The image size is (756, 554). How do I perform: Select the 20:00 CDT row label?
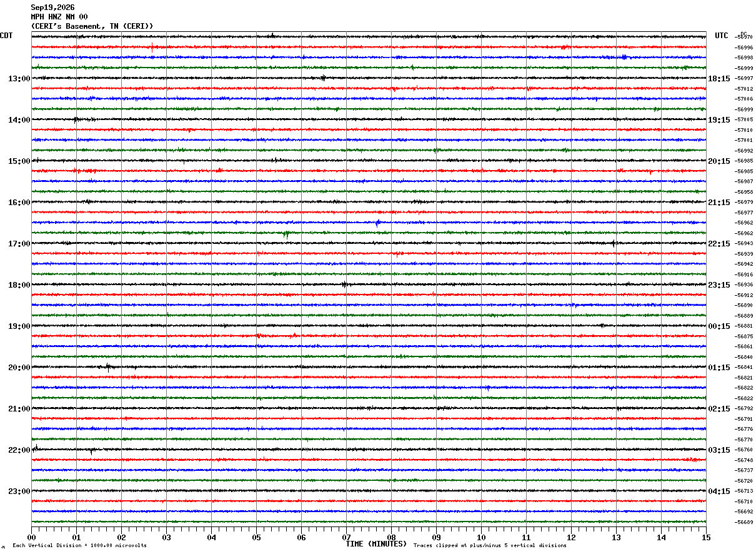19,368
